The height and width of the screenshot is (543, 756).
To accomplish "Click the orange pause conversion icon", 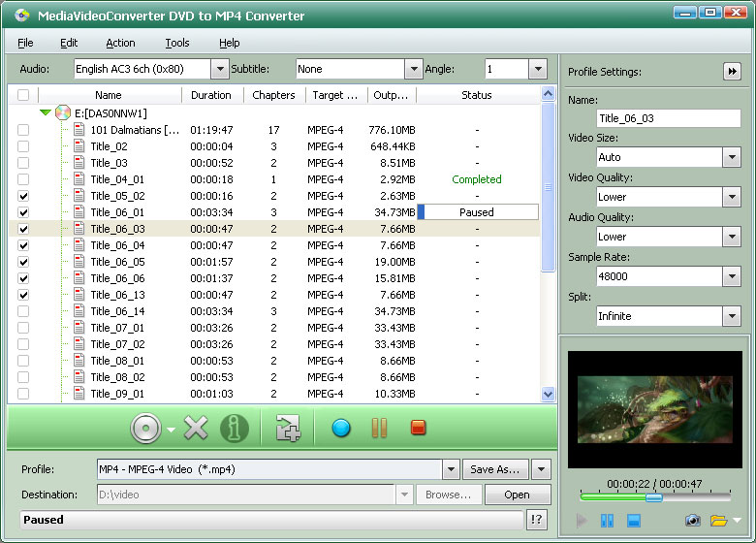I will click(380, 428).
